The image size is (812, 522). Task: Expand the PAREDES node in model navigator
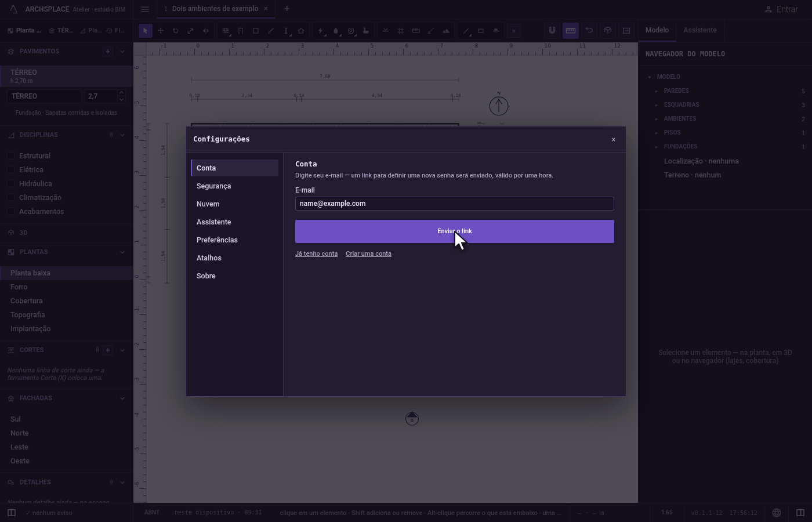pyautogui.click(x=657, y=91)
